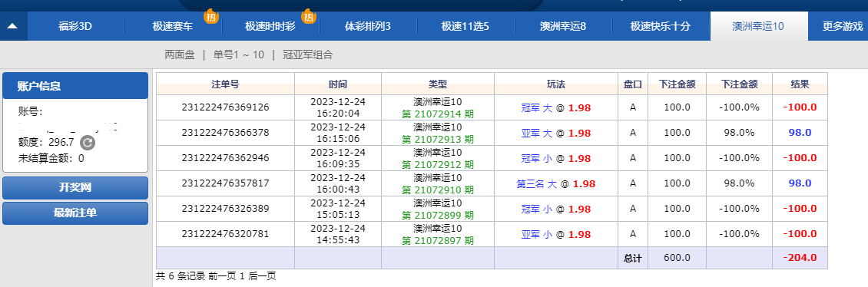Open the 极速快乐十分 tab
This screenshot has width=868, height=287.
(x=661, y=26)
